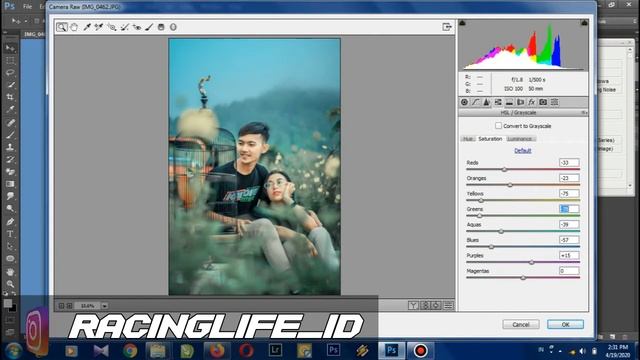Enable Convert to Grayscale checkbox
This screenshot has height=360, width=640.
[x=498, y=126]
